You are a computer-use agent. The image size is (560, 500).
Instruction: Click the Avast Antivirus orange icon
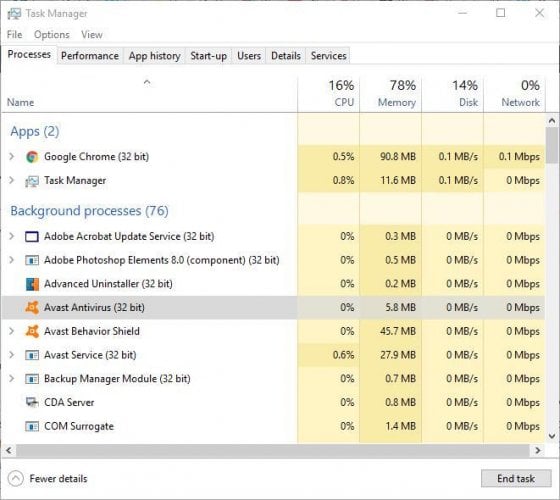[32, 308]
